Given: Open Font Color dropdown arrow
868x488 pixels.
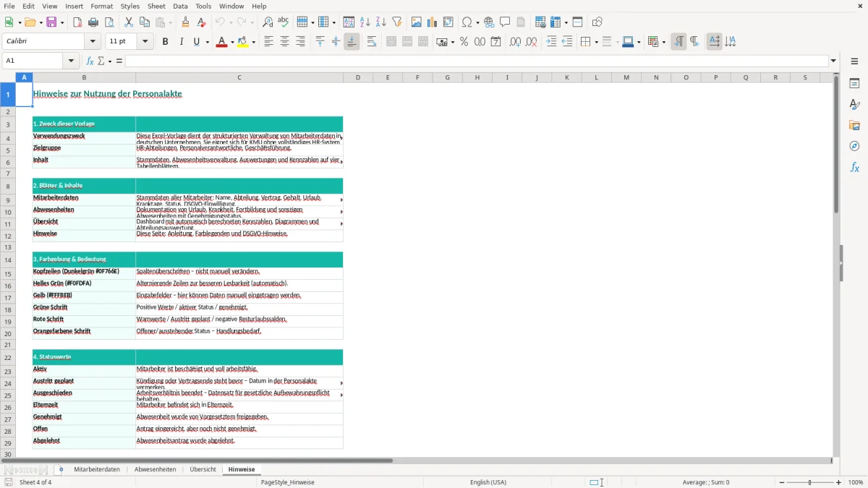Looking at the screenshot, I should point(231,42).
